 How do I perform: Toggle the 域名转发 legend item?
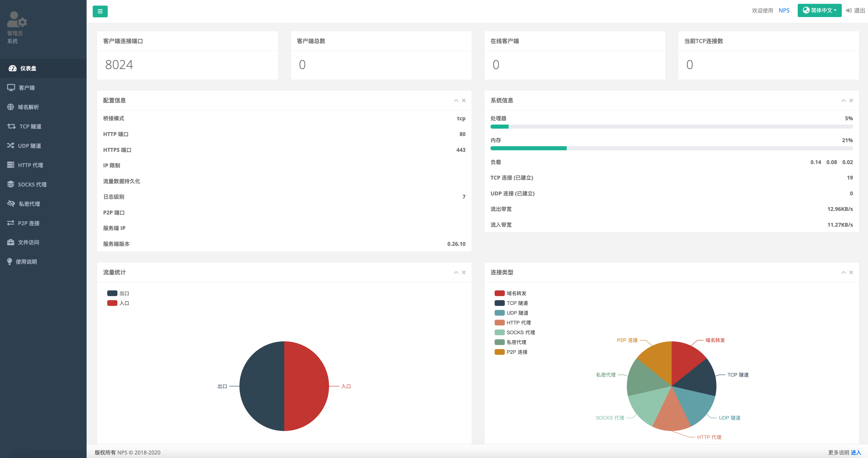click(x=510, y=293)
